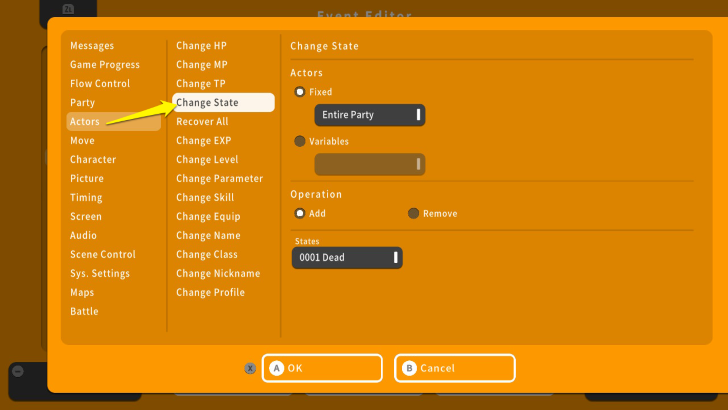Viewport: 728px width, 410px height.
Task: Open the Scene Control category
Action: coord(103,255)
